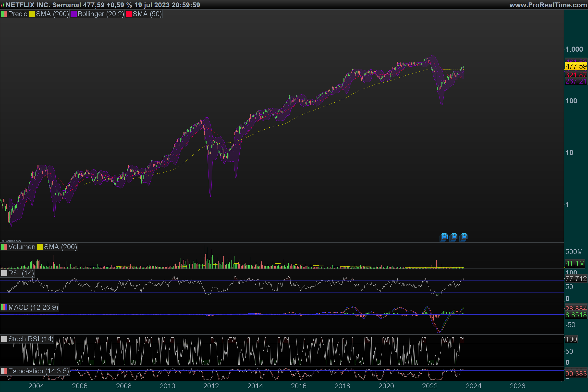Click the Estocástico legend icon
This screenshot has height=392, width=588.
coord(4,371)
